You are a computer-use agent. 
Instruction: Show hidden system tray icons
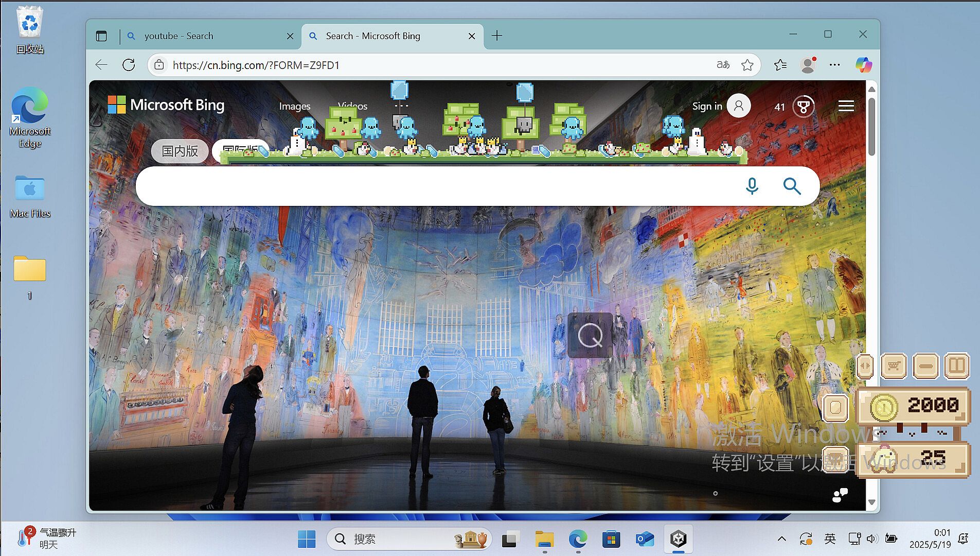781,538
